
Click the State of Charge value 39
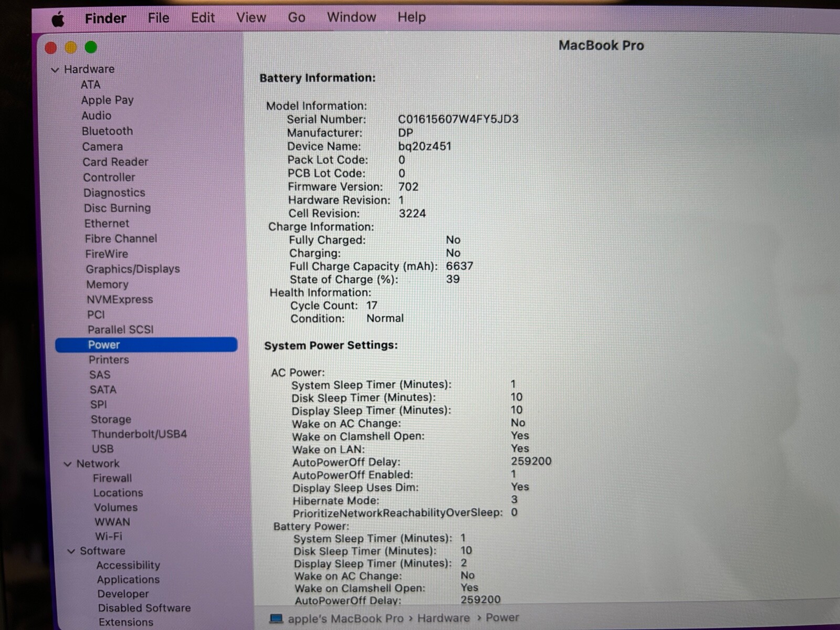click(453, 279)
